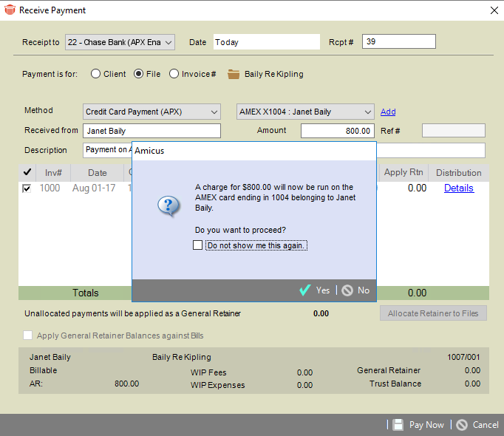Click the Received from field Janet Baily
This screenshot has width=504, height=436.
(151, 131)
